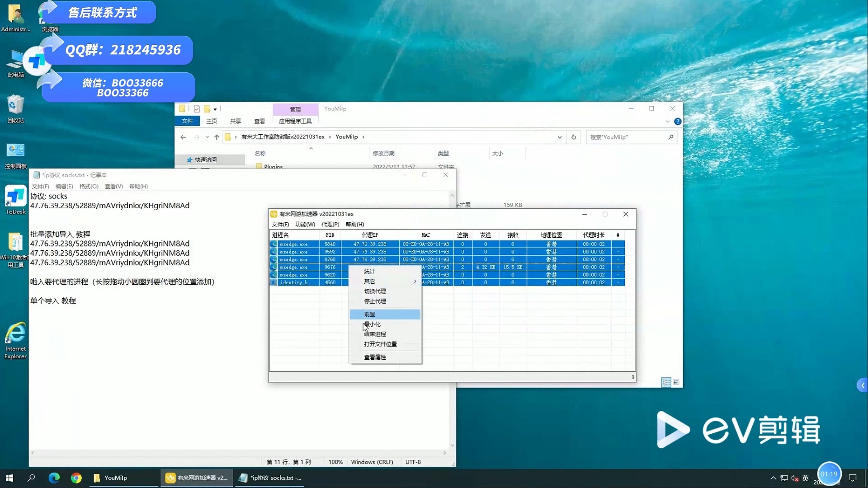Switch to ip协议 socks.txt Notepad taskbar button
This screenshot has width=868, height=488.
(x=270, y=478)
